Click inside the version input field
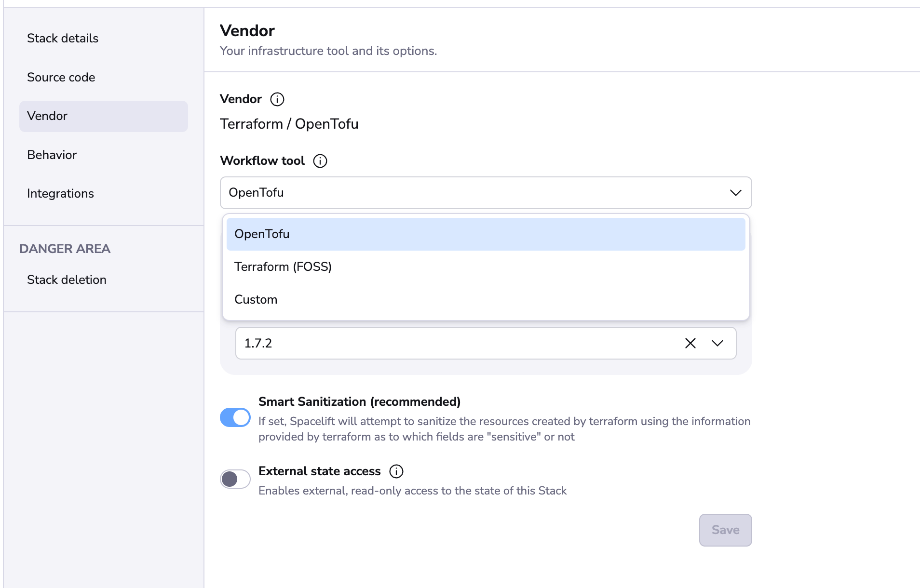 coord(434,343)
